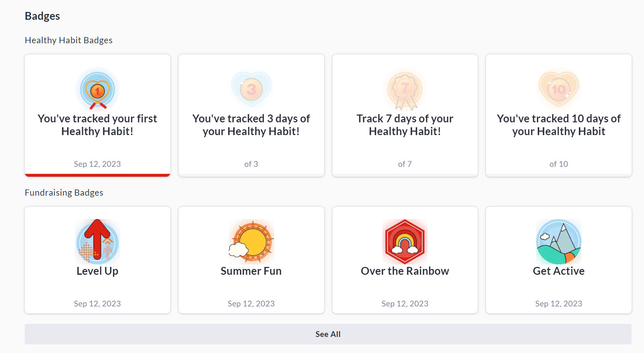Click the Level Up badge label
The height and width of the screenshot is (353, 644).
(98, 271)
